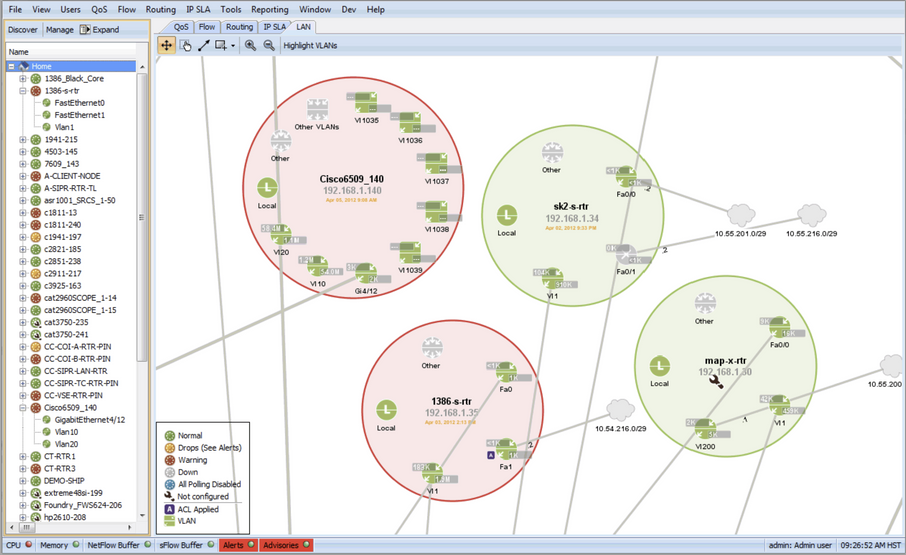Click the Gi4/12 interface icon
The width and height of the screenshot is (906, 555).
click(366, 273)
